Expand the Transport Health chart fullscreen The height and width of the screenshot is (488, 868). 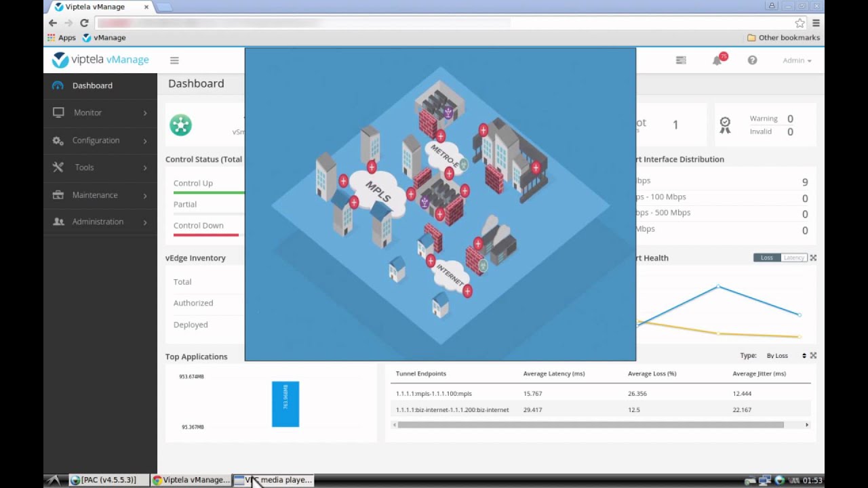coord(813,258)
